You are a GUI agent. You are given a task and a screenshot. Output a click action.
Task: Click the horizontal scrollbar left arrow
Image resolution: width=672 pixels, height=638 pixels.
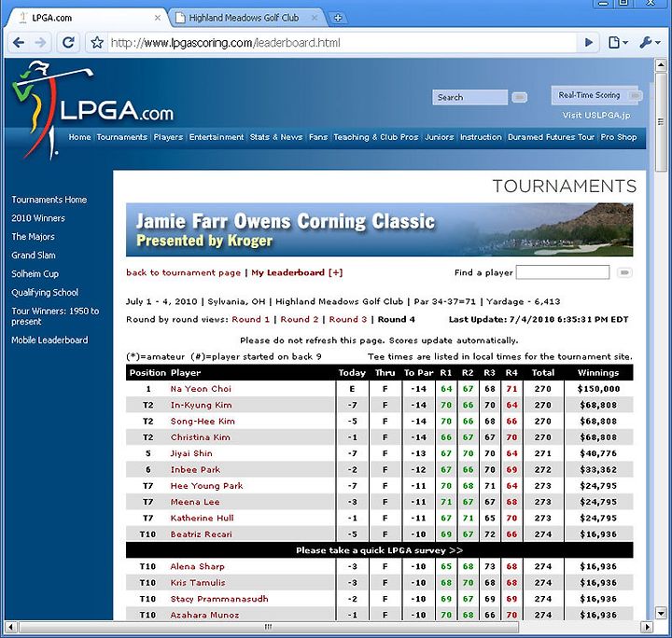coord(10,628)
